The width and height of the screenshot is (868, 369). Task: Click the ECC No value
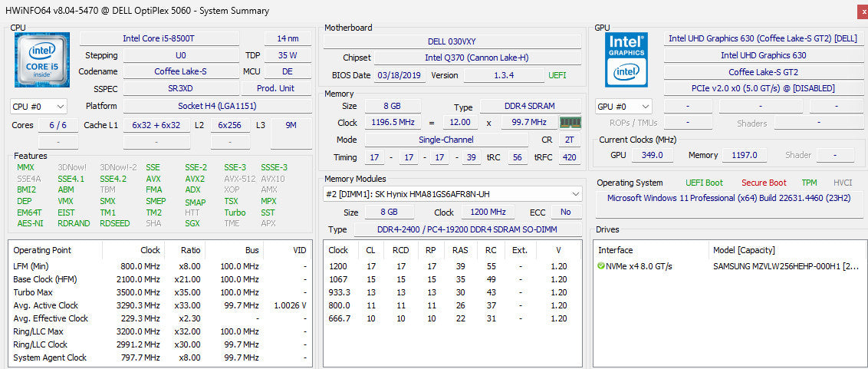pyautogui.click(x=566, y=212)
